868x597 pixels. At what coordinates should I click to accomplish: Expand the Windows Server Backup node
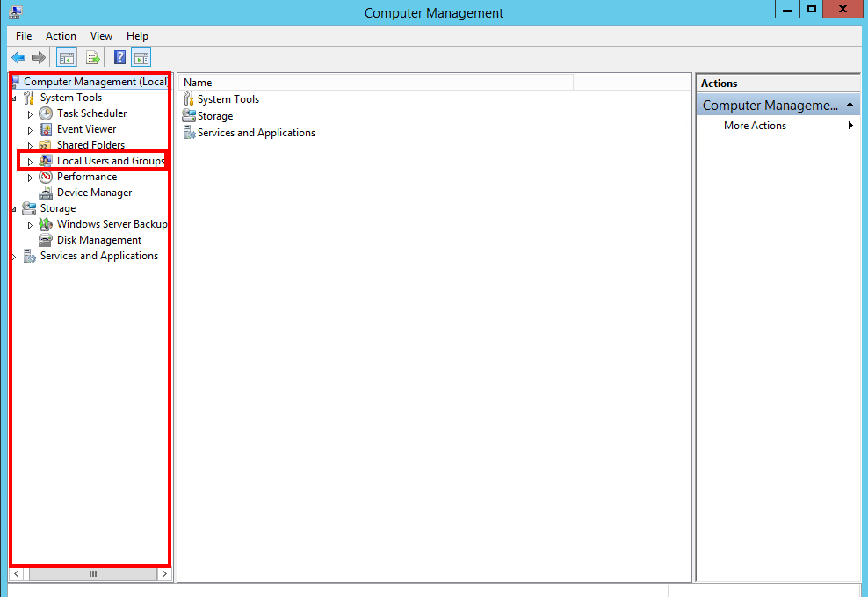click(30, 225)
